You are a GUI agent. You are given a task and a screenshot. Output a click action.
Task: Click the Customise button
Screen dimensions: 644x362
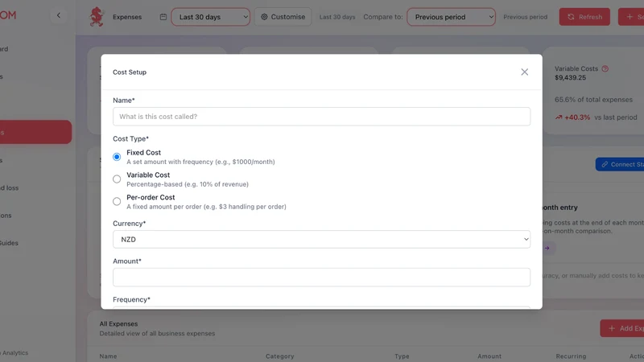[283, 17]
